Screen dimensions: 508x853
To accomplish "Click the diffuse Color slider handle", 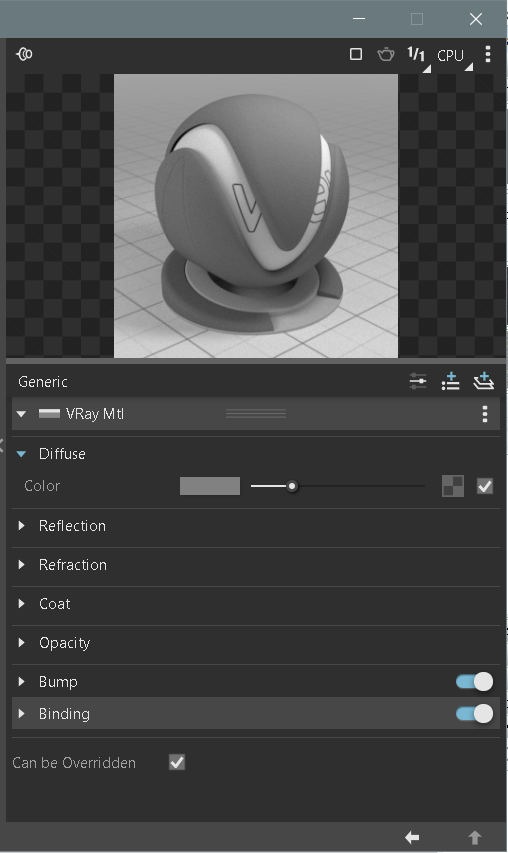I will (292, 486).
